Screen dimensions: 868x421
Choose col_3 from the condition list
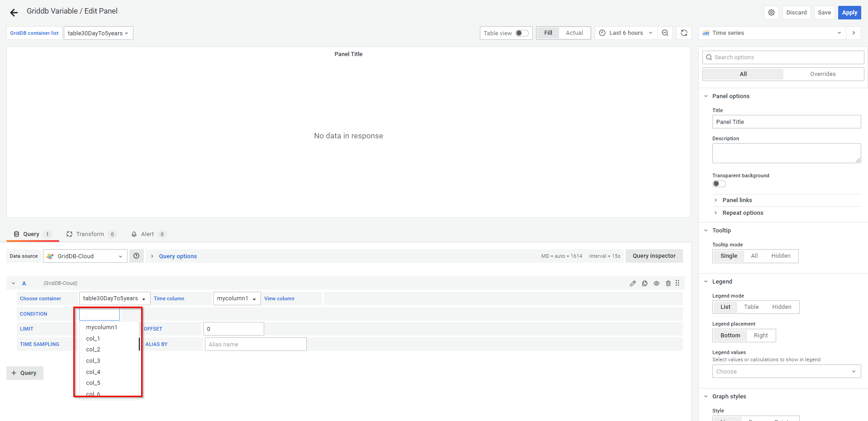pos(93,361)
